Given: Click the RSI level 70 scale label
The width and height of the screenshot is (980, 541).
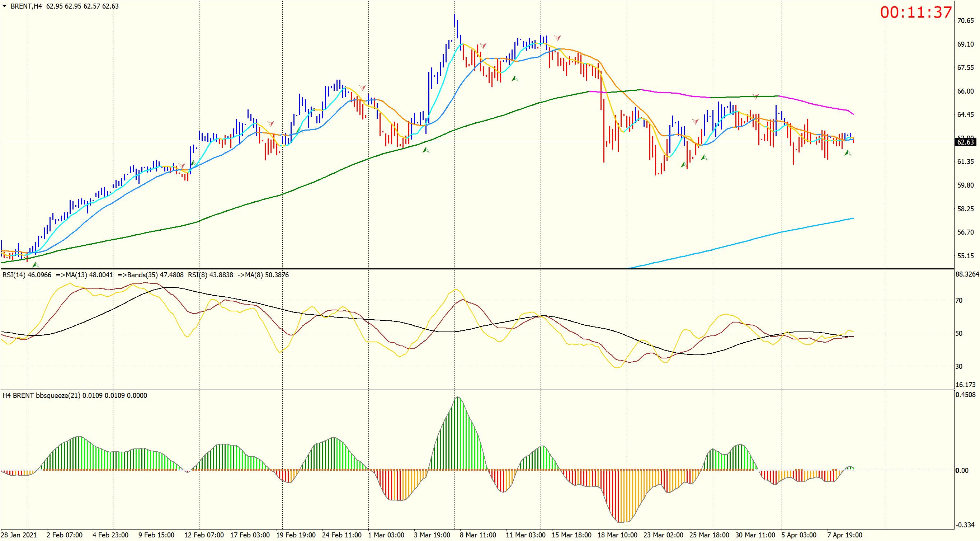Looking at the screenshot, I should 959,300.
